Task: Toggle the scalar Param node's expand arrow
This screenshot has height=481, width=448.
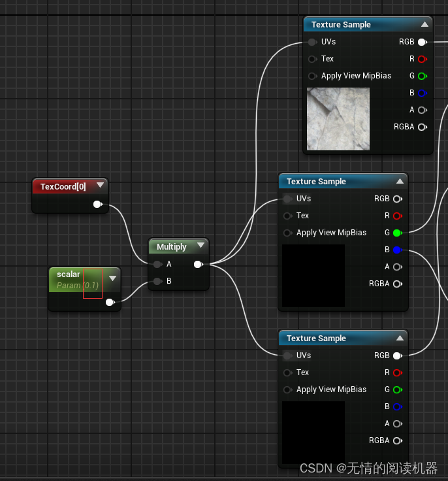Action: click(x=112, y=278)
